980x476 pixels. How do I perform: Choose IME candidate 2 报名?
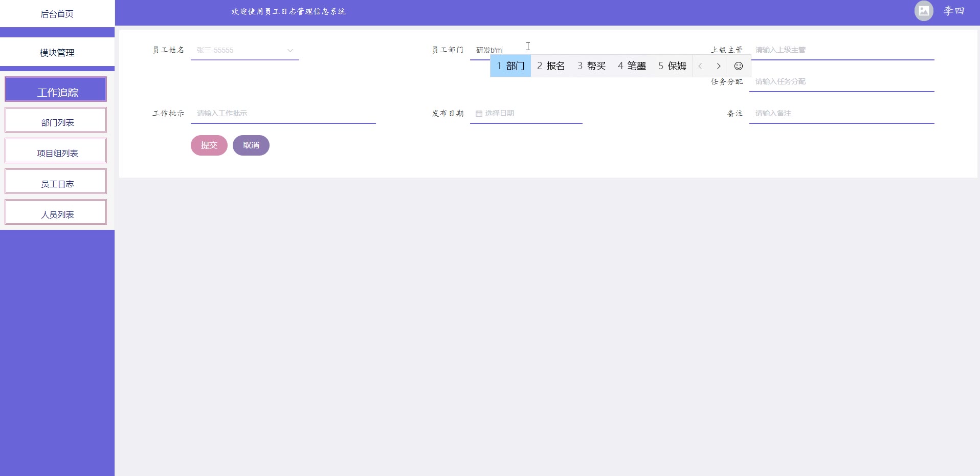coord(551,66)
